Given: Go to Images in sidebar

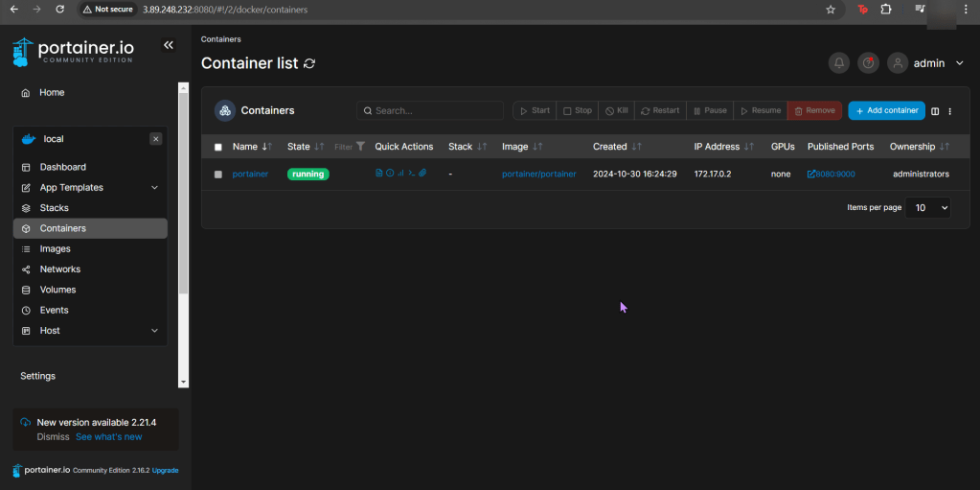Looking at the screenshot, I should click(55, 248).
